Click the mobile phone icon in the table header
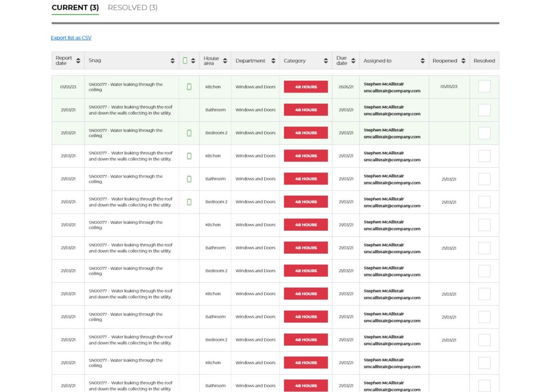The image size is (551, 392). pyautogui.click(x=185, y=61)
